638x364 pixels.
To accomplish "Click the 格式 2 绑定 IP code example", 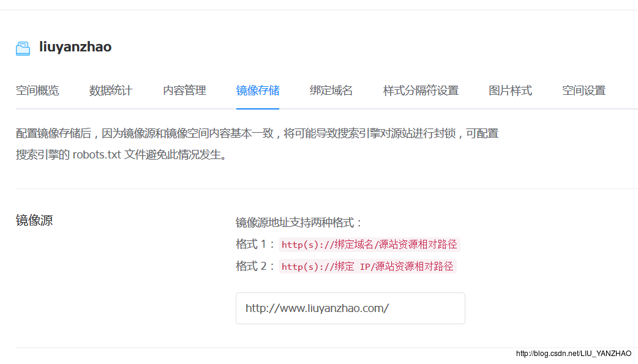I will [367, 267].
